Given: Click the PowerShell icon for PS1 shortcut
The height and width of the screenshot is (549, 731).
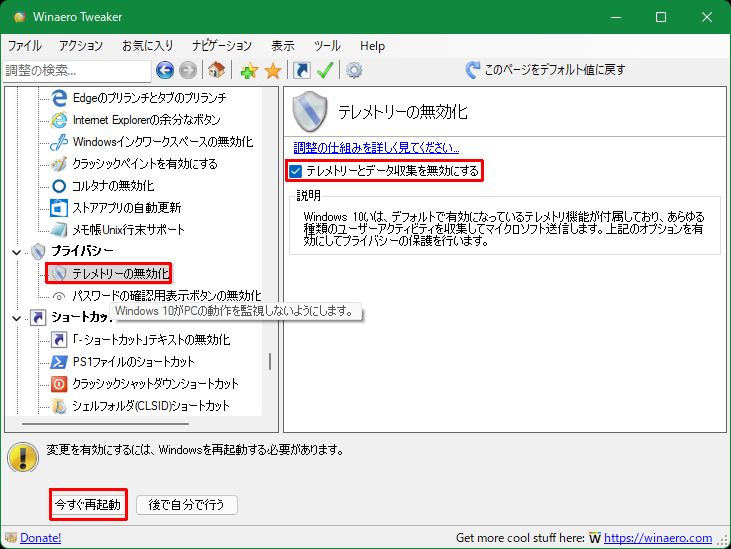Looking at the screenshot, I should [x=59, y=362].
